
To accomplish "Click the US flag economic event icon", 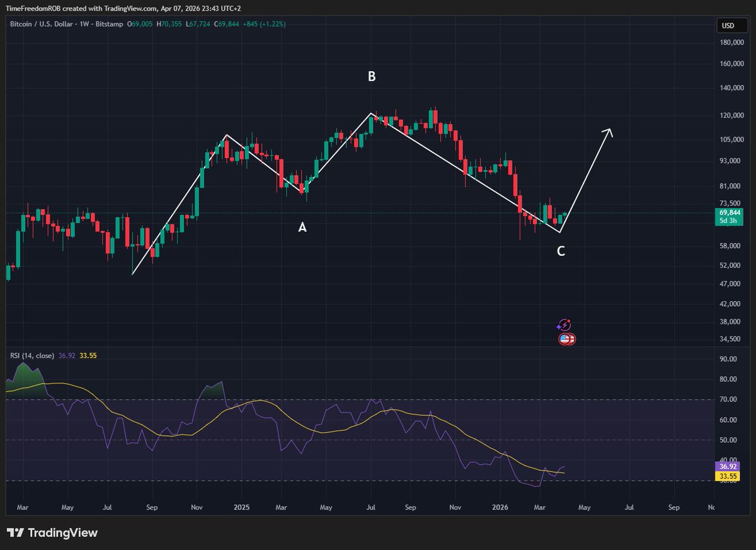I will (566, 340).
